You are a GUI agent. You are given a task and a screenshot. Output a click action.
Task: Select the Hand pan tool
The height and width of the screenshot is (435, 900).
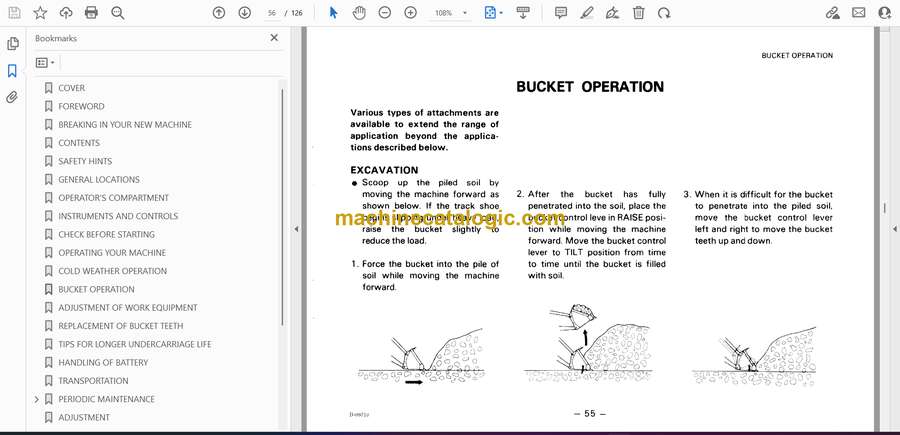tap(359, 13)
